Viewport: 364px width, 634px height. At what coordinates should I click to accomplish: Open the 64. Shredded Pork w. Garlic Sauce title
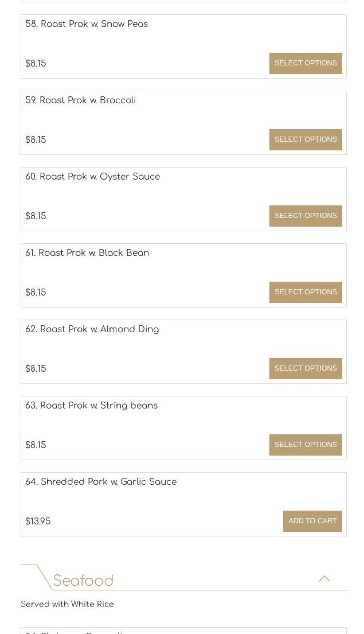pyautogui.click(x=101, y=482)
